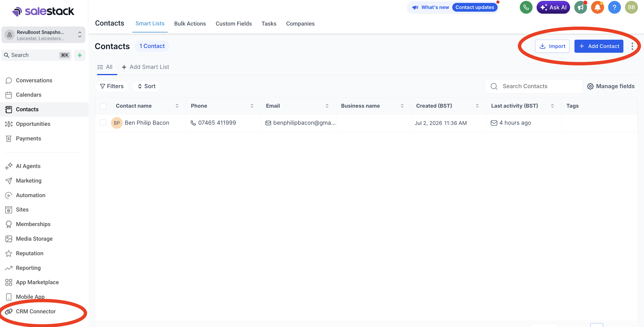Click the green phone dialer icon
644x327 pixels.
[526, 7]
